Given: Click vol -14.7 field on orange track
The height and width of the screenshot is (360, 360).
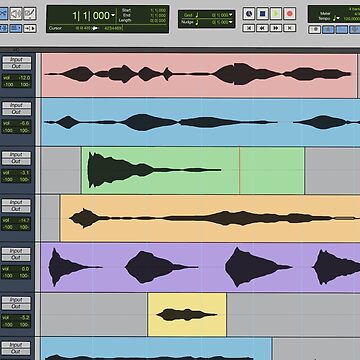Looking at the screenshot, I should [16, 220].
